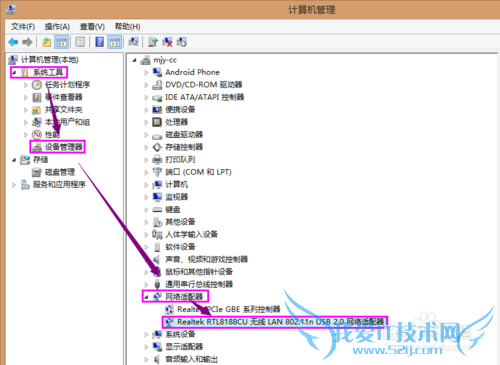The image size is (500, 365).
Task: Select 计算机管理(本地) root node
Action: click(x=50, y=60)
